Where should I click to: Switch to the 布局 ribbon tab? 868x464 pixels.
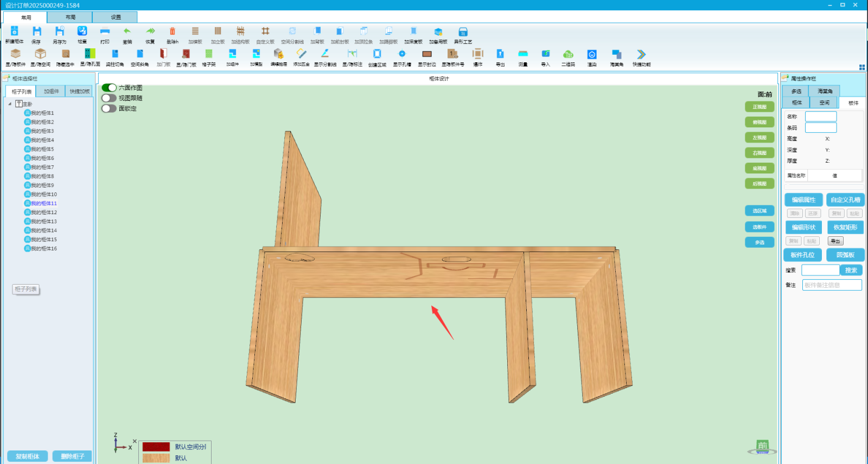click(70, 17)
